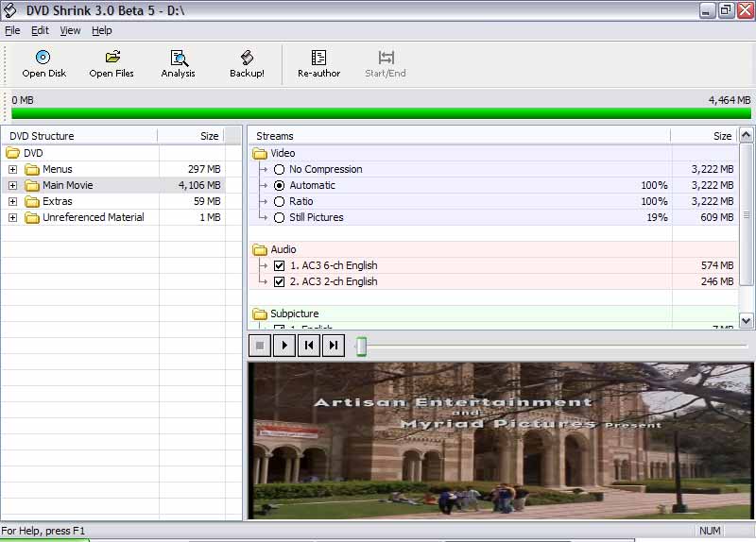The height and width of the screenshot is (542, 756).
Task: Click the 19% Still Pictures ratio
Action: [x=657, y=218]
